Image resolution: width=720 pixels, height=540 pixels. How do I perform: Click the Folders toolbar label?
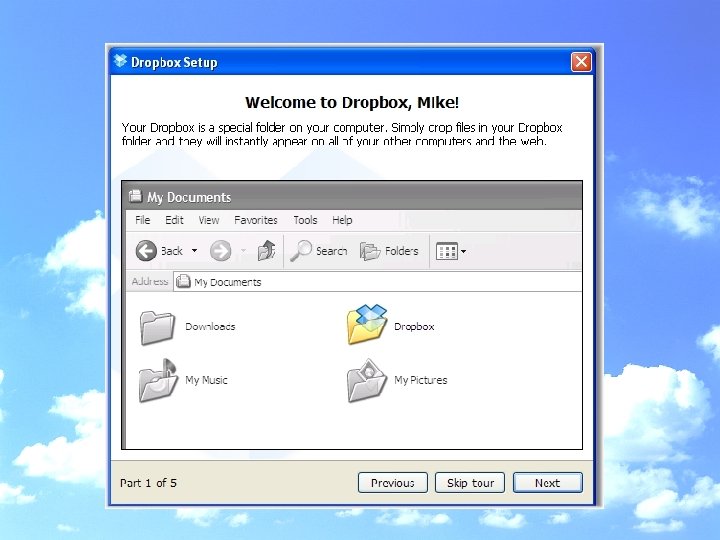402,251
